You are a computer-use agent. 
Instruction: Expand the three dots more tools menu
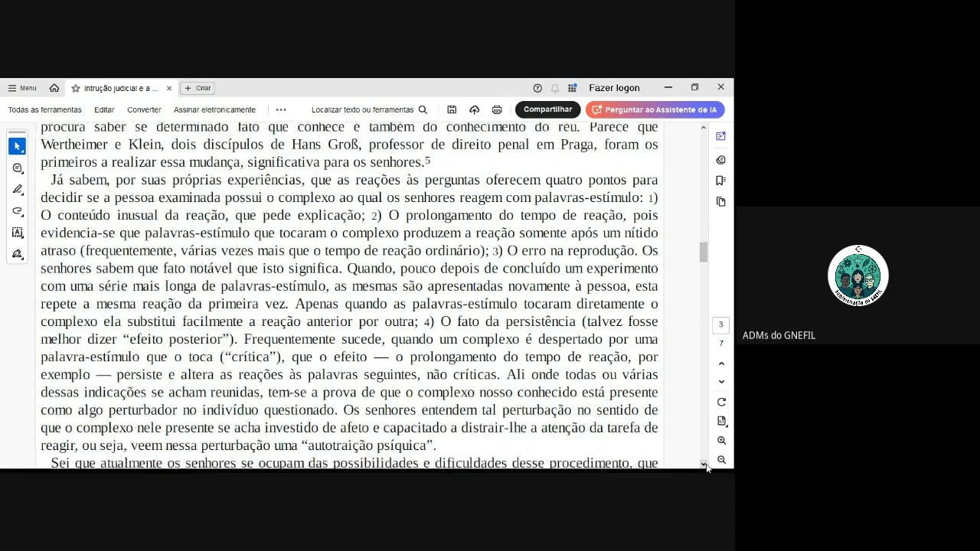click(281, 109)
